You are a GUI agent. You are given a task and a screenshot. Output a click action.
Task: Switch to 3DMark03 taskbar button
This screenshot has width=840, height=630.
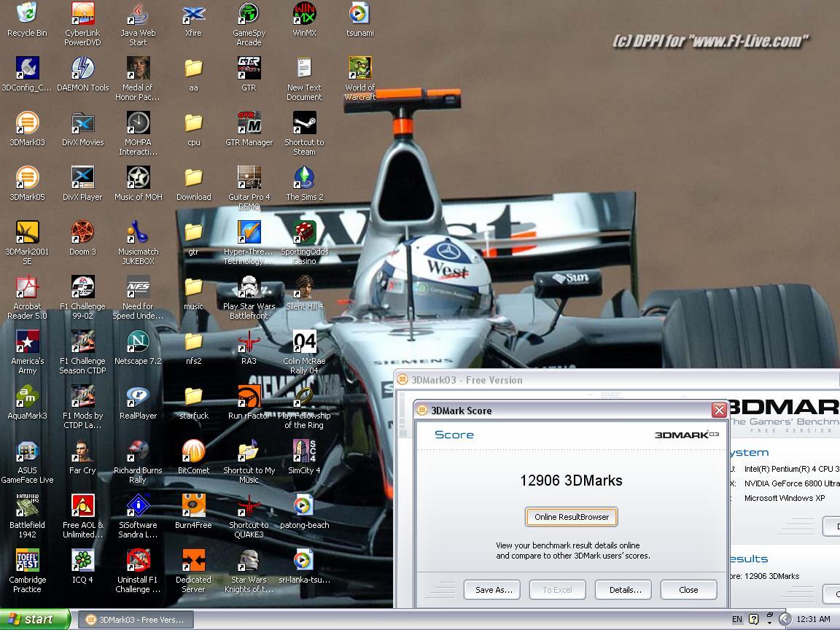tap(136, 619)
